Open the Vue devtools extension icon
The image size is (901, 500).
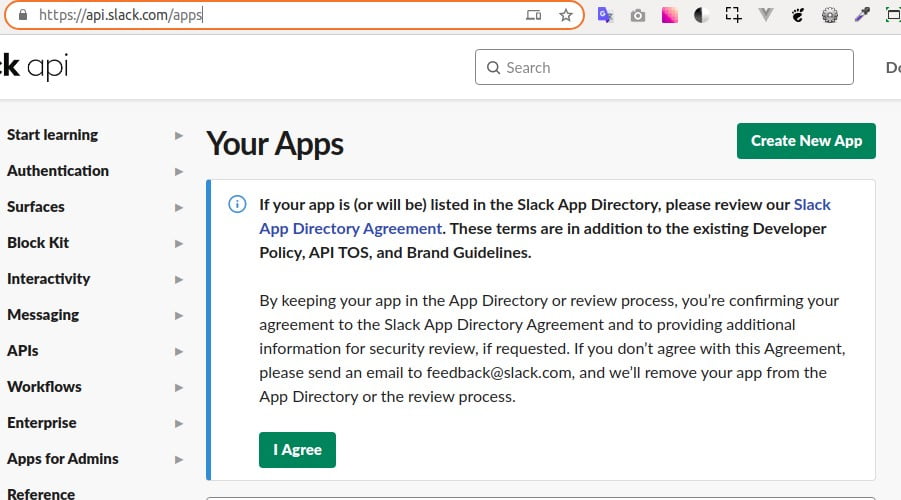tap(765, 15)
